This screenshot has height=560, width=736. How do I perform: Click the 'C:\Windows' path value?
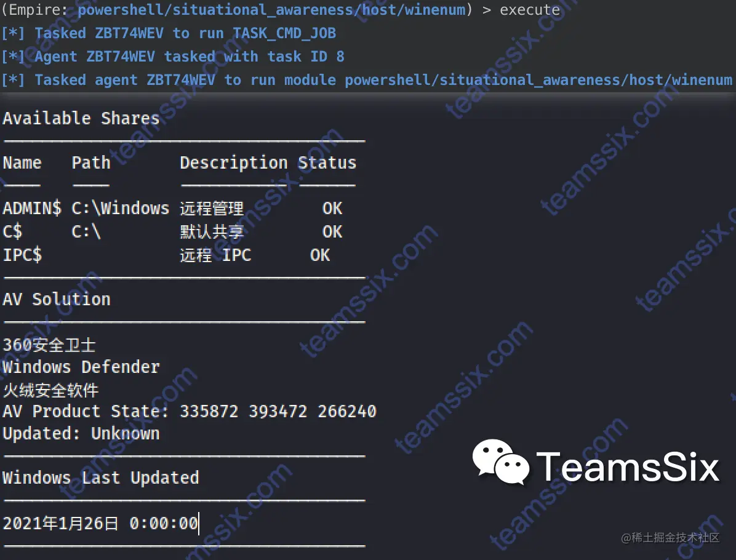click(120, 208)
